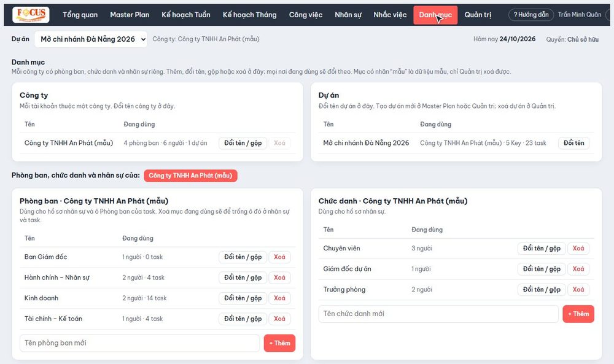Open the Nhắc việc tab

coord(390,15)
